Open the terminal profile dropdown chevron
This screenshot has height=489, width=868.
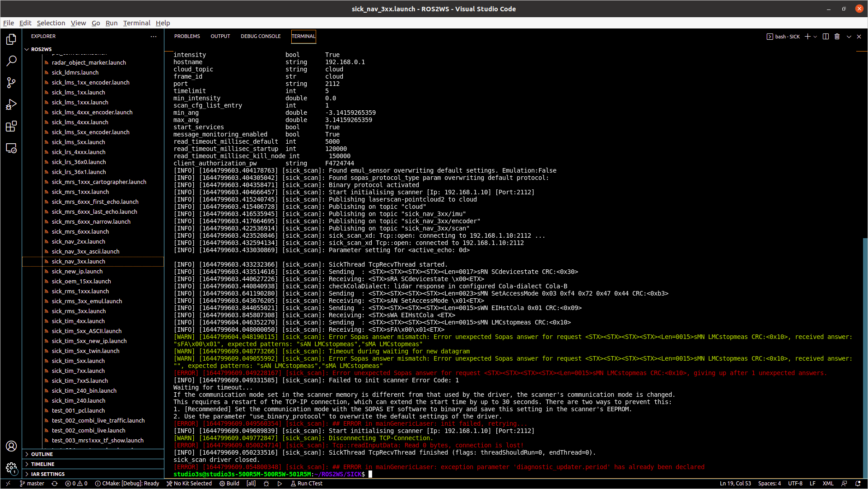pyautogui.click(x=814, y=36)
